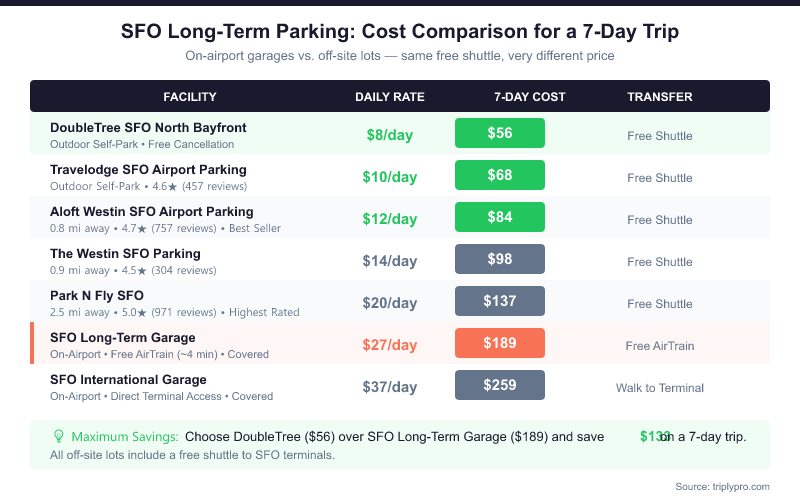Click the gray $259 cost badge
This screenshot has width=800, height=500.
[499, 386]
